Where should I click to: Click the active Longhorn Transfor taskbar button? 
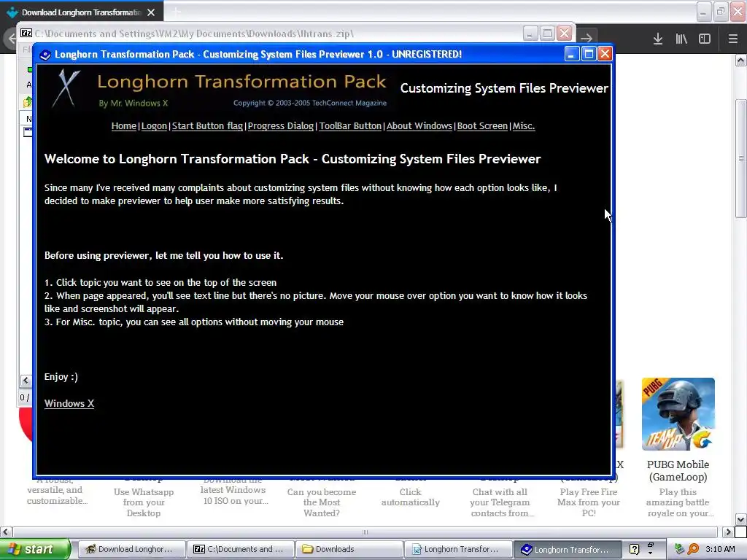[567, 549]
